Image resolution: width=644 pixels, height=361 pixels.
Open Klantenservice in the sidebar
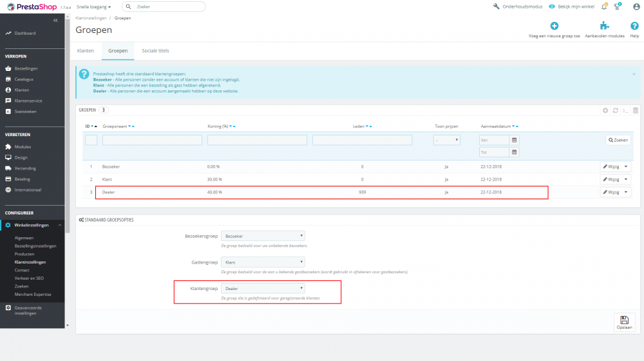tap(28, 101)
